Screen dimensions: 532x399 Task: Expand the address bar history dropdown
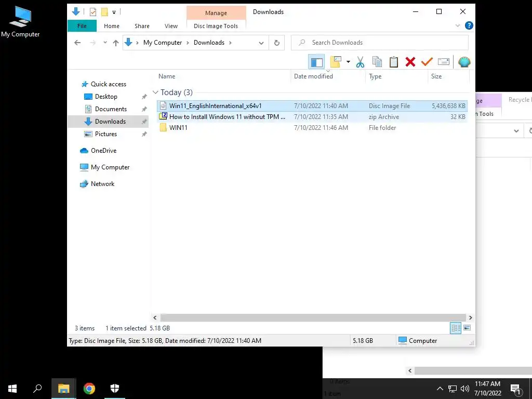(x=261, y=43)
